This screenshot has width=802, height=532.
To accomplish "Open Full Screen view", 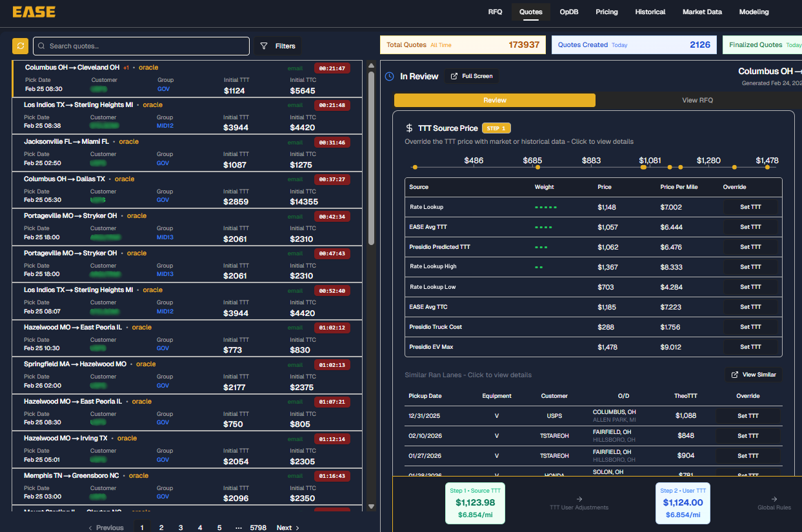I will [x=471, y=76].
